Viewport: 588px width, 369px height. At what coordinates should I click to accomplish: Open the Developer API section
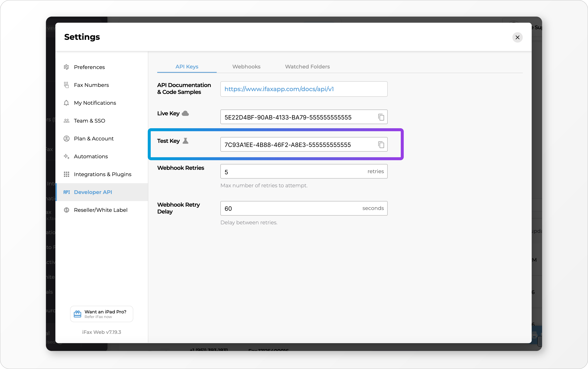point(93,192)
